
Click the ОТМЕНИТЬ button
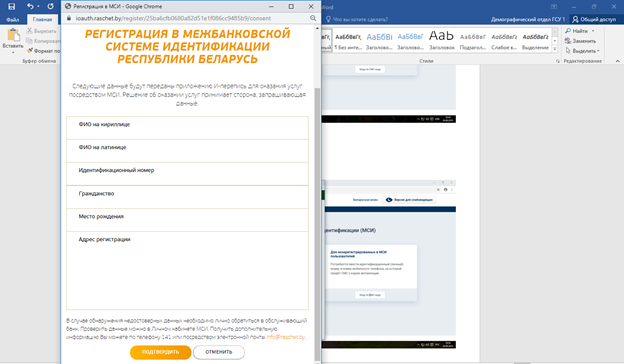[219, 352]
